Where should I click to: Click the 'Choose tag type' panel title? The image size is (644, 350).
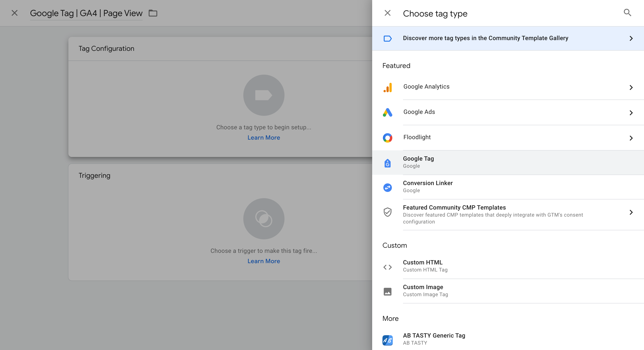point(435,14)
